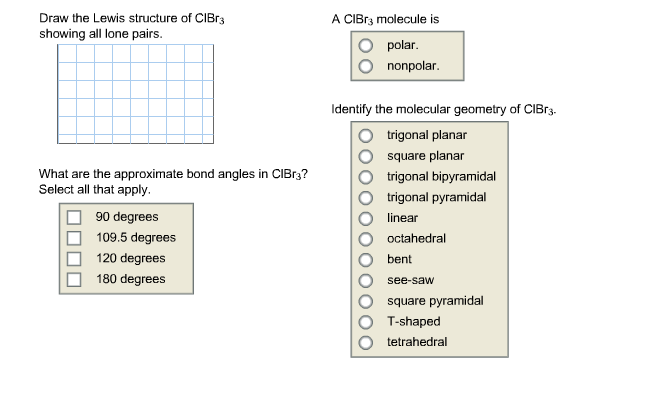This screenshot has height=393, width=654.
Task: Pick the octahedral geometry option
Action: 366,239
